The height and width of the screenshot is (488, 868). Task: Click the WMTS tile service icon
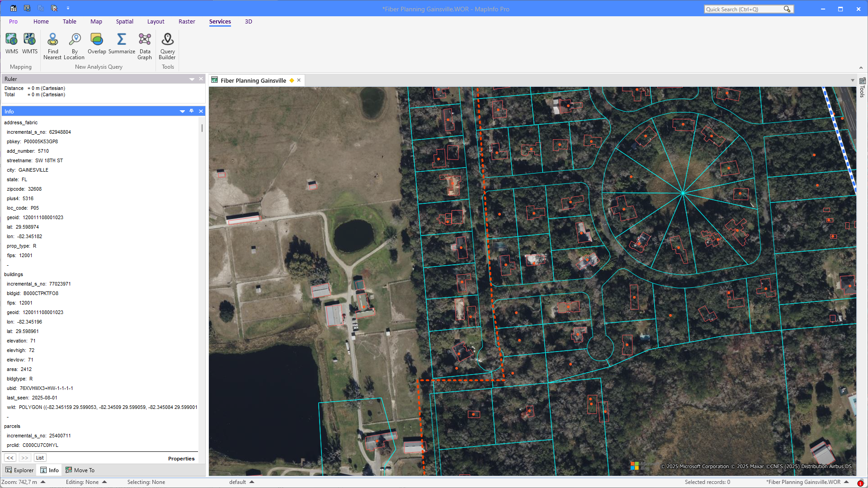coord(30,44)
